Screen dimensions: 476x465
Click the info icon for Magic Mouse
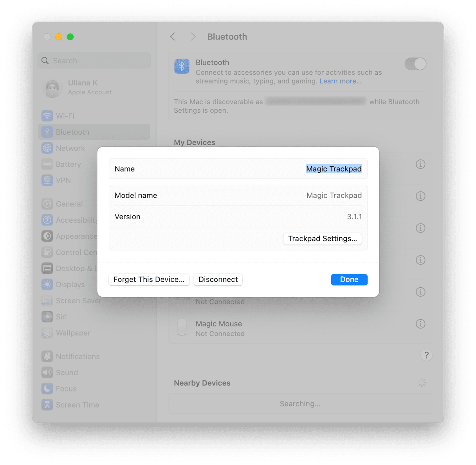coord(420,324)
